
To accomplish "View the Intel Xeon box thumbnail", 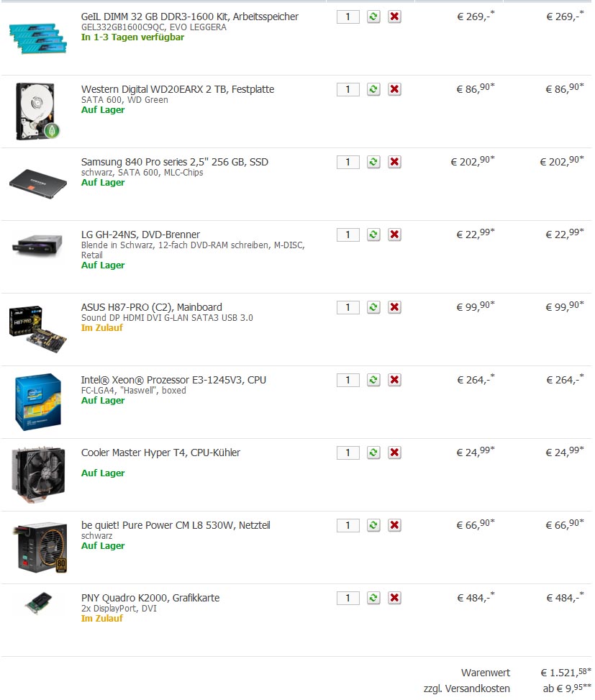I will point(38,401).
